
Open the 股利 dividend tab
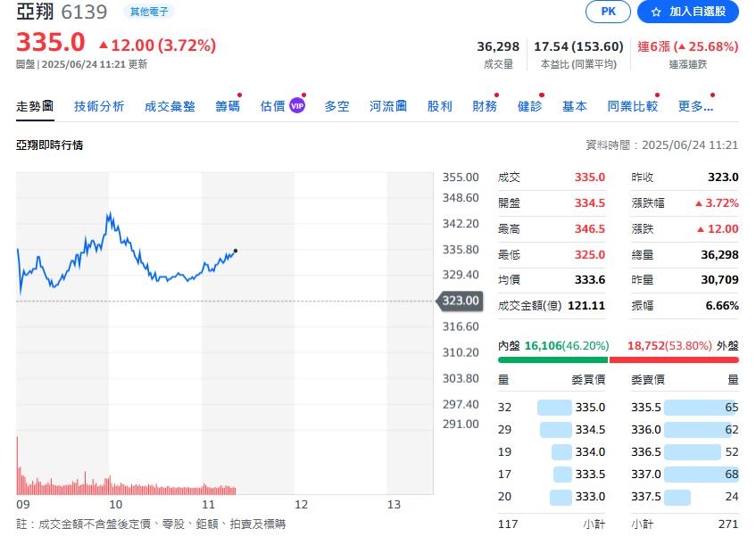(x=439, y=104)
